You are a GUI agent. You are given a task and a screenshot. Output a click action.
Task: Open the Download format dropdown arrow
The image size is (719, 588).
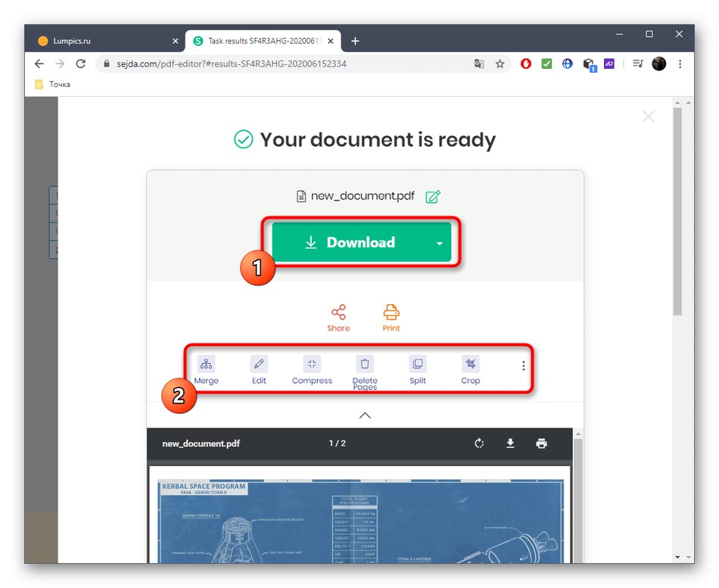click(x=439, y=242)
